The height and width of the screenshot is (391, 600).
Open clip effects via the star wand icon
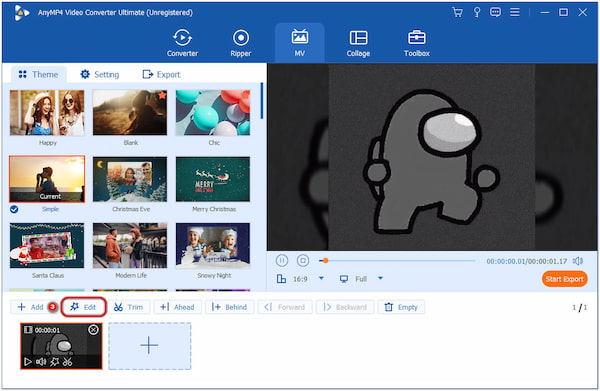pos(54,362)
